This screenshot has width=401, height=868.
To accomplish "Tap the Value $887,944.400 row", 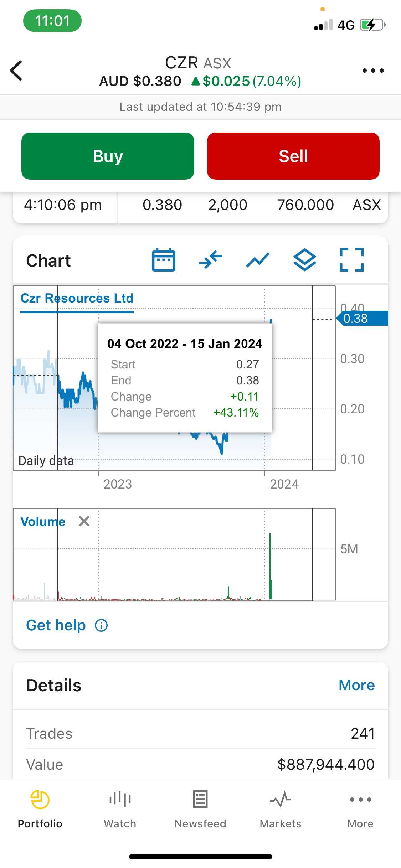I will tap(200, 764).
